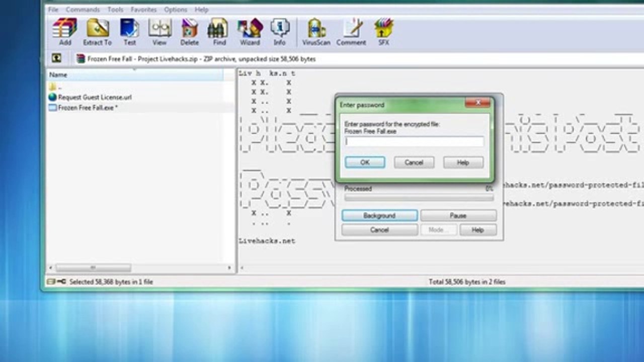The image size is (644, 362).
Task: Cancel the Enter password dialog
Action: coord(414,162)
